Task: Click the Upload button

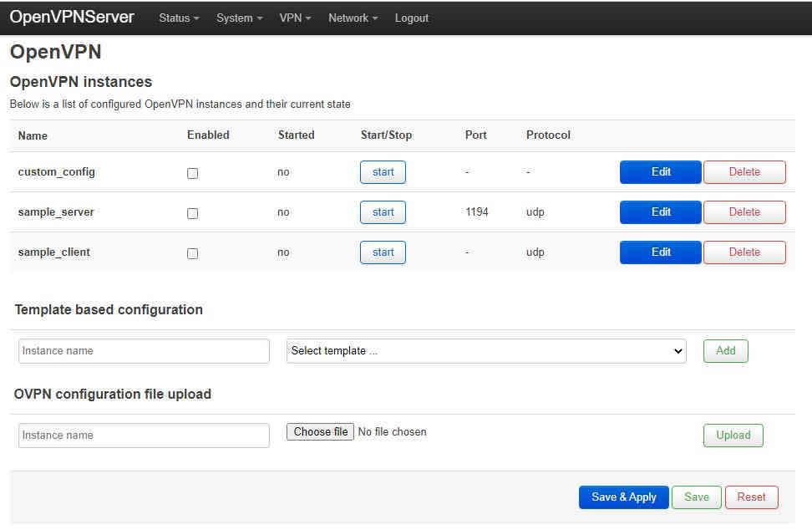Action: (x=733, y=436)
